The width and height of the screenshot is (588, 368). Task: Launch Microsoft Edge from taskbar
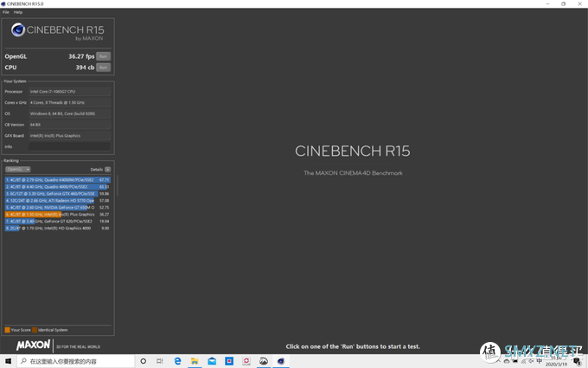(178, 361)
